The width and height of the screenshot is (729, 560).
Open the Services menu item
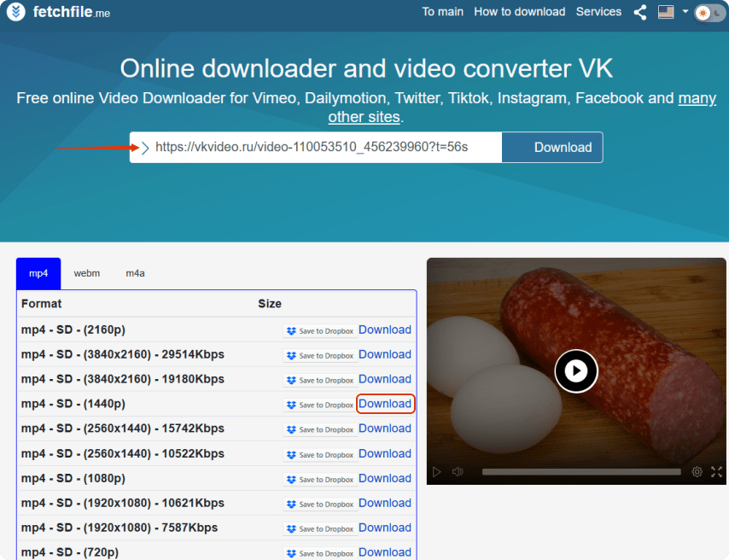click(598, 12)
